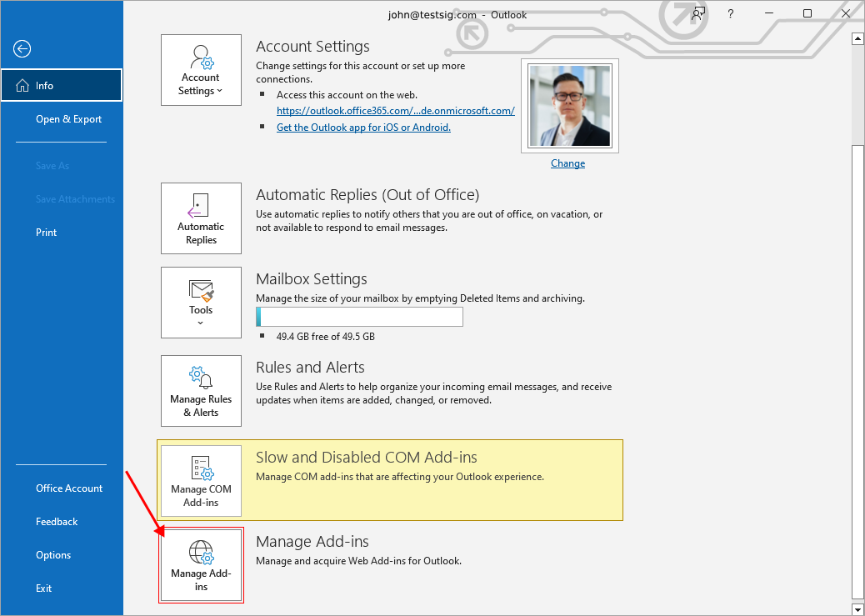
Task: Select Print in the sidebar
Action: point(47,233)
